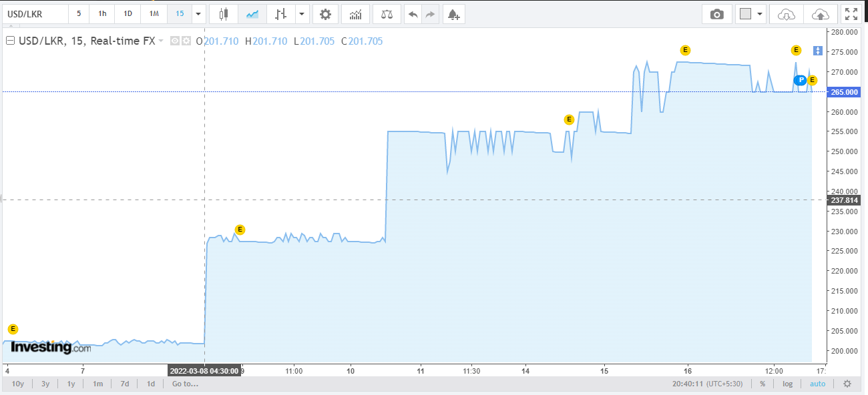Open settings gear beside the legend title
Image resolution: width=868 pixels, height=395 pixels.
coord(186,41)
